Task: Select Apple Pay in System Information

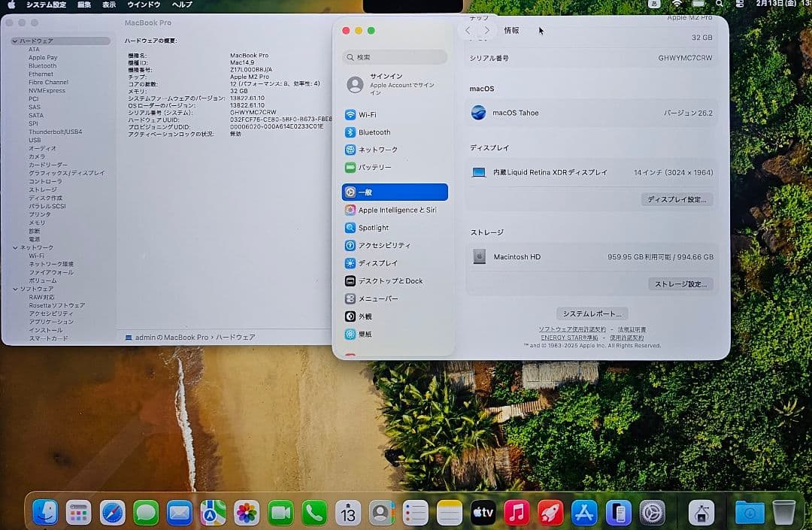Action: (43, 57)
